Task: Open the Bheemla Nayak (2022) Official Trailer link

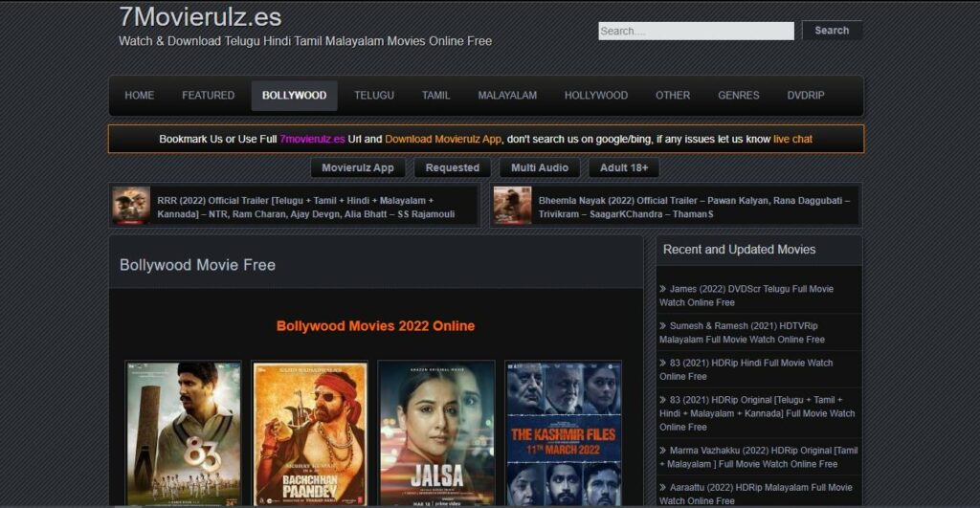Action: point(694,207)
